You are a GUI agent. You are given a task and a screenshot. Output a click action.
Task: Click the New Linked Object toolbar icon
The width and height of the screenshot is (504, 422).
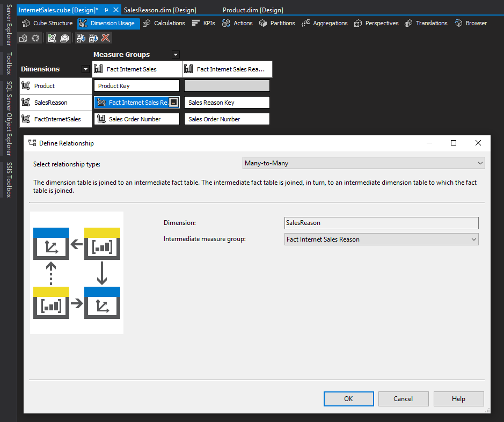tap(64, 38)
